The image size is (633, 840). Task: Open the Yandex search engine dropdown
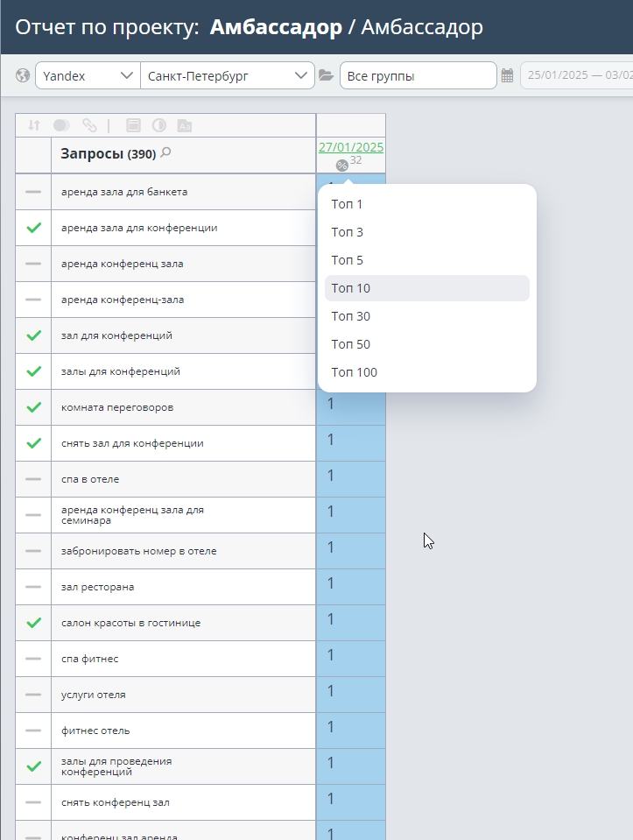click(88, 75)
